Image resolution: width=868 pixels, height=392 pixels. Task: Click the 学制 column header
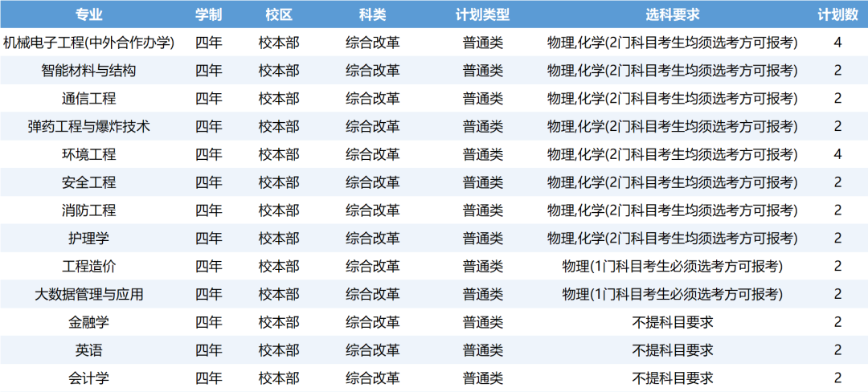(x=209, y=14)
